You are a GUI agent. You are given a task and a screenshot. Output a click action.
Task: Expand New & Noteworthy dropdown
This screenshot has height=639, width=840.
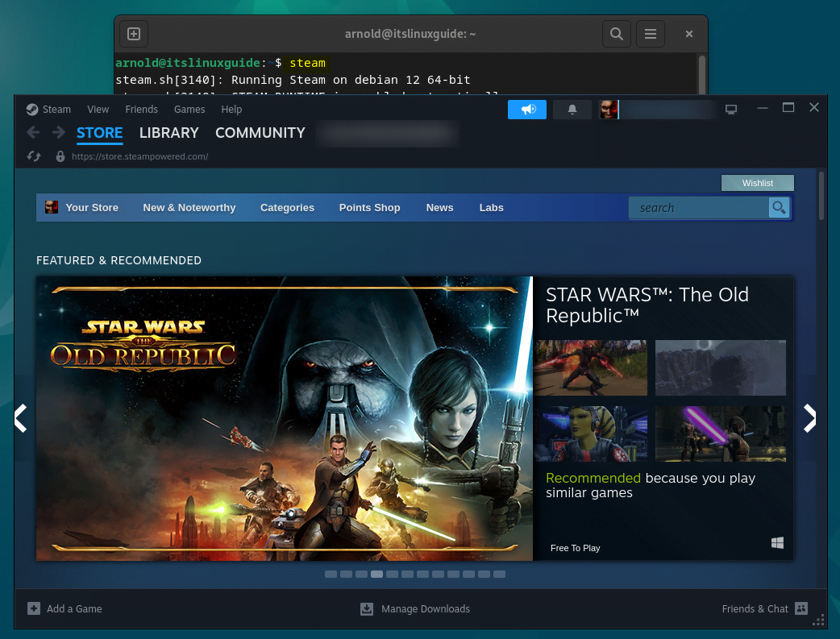tap(189, 208)
